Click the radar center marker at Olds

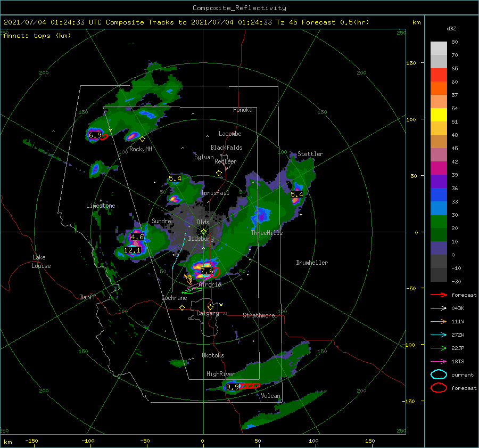pyautogui.click(x=203, y=232)
